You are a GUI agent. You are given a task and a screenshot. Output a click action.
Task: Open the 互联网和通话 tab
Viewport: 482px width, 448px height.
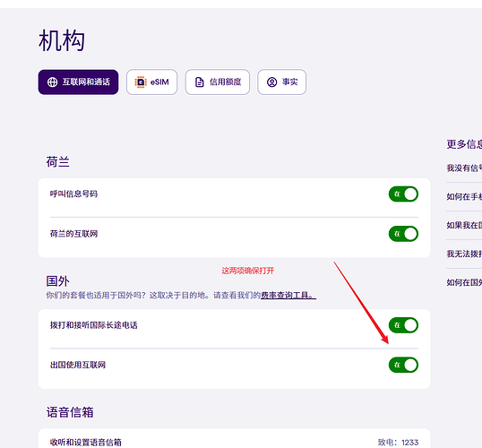click(x=78, y=82)
